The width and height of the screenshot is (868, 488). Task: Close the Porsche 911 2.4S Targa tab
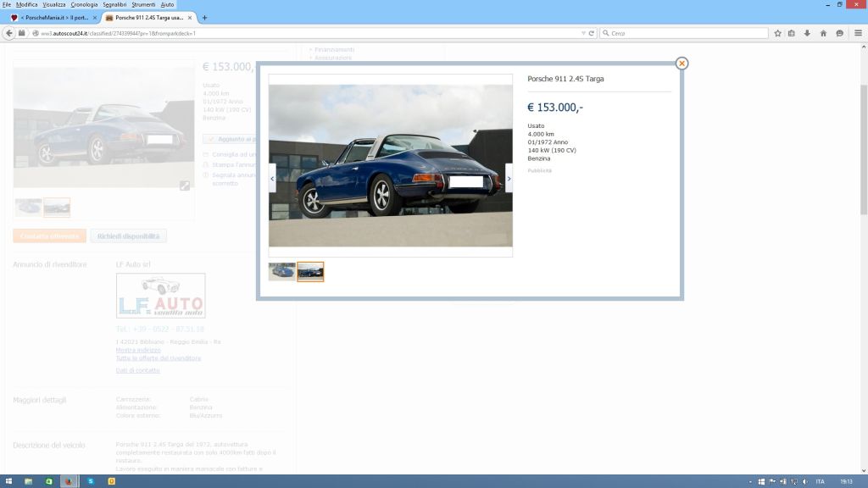point(190,18)
